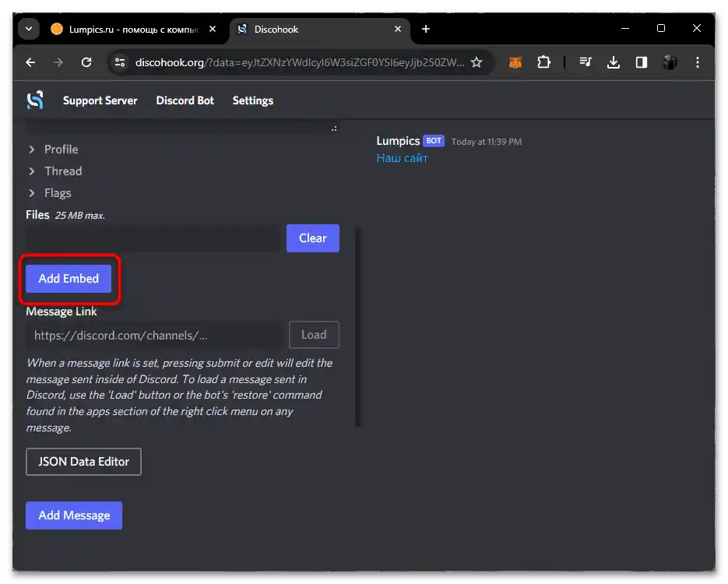Click the Add Embed button
The image size is (728, 584).
pyautogui.click(x=69, y=279)
